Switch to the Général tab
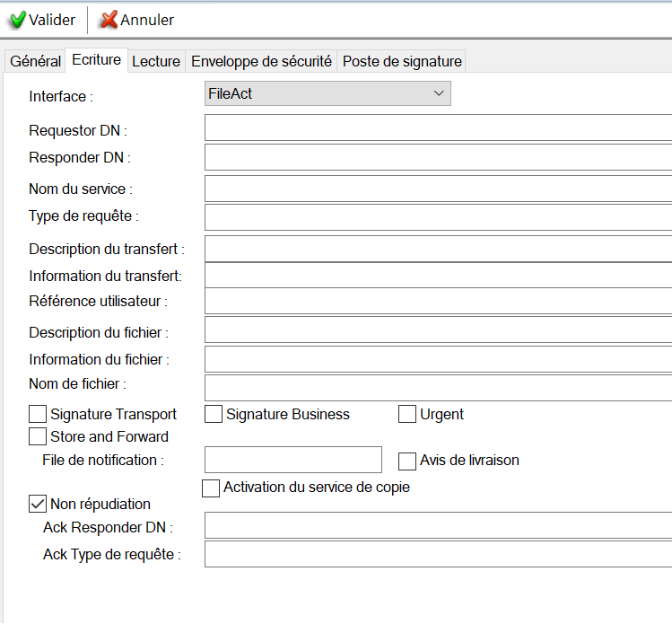The image size is (672, 624). pos(36,61)
